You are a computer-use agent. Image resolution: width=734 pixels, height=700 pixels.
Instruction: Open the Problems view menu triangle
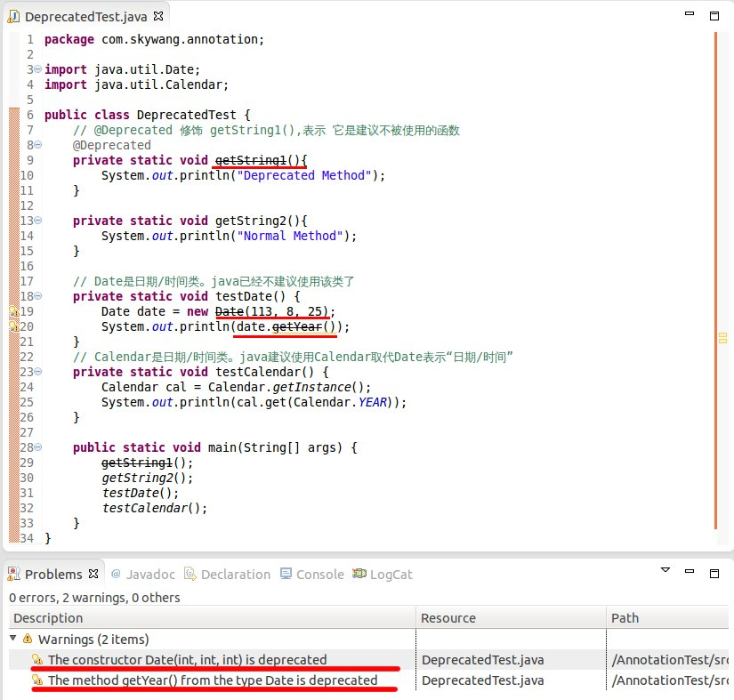click(665, 570)
